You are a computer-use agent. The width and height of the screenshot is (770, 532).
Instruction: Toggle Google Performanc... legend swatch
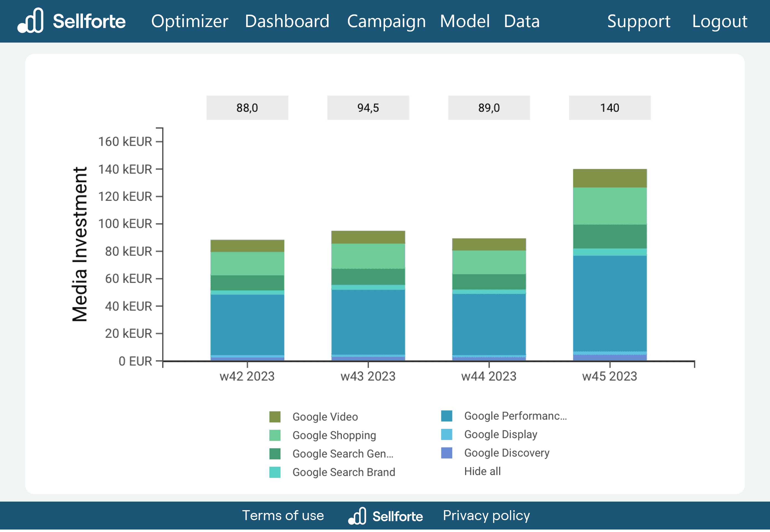(x=446, y=416)
